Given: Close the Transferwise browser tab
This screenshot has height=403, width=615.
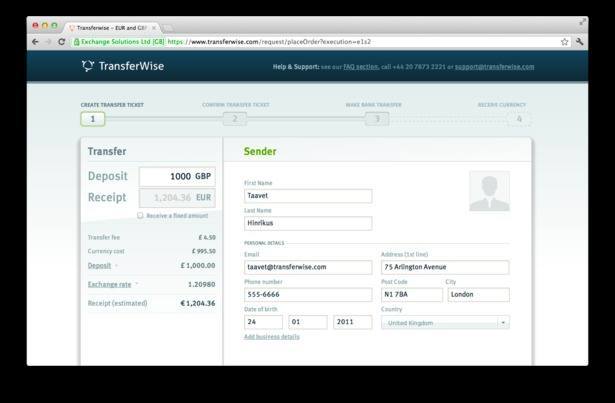Looking at the screenshot, I should coord(154,28).
